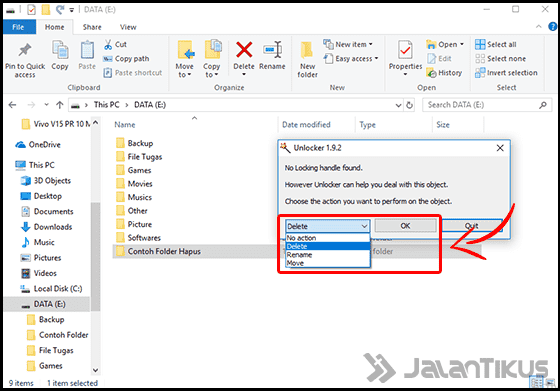Go back using the back arrow

(x=12, y=105)
